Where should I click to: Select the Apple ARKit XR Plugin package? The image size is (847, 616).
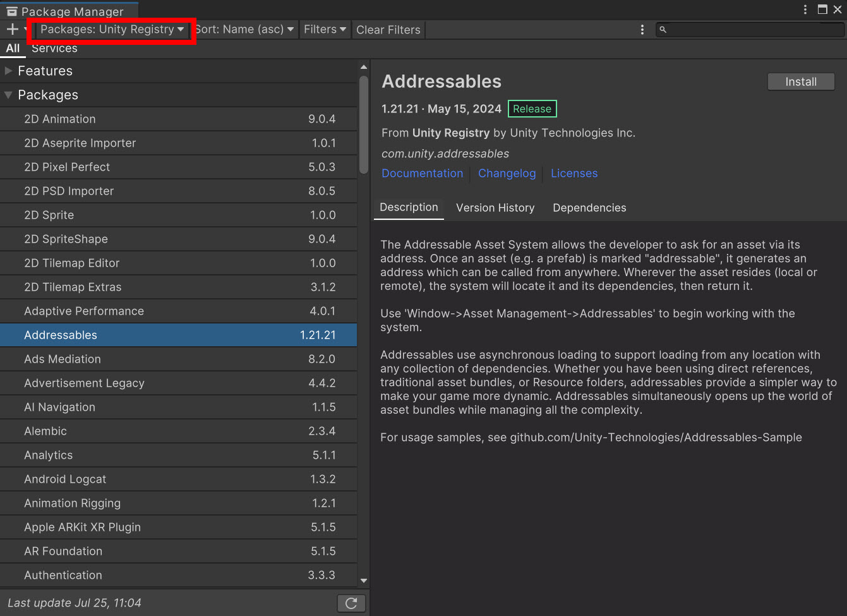coord(179,527)
